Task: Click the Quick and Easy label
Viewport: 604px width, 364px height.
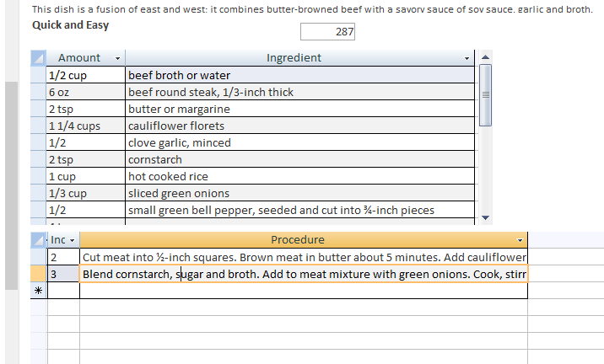Action: (x=70, y=24)
